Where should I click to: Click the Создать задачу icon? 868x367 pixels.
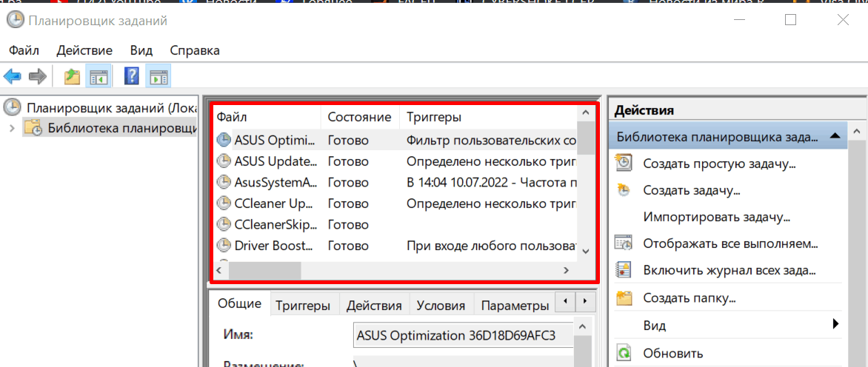[624, 190]
